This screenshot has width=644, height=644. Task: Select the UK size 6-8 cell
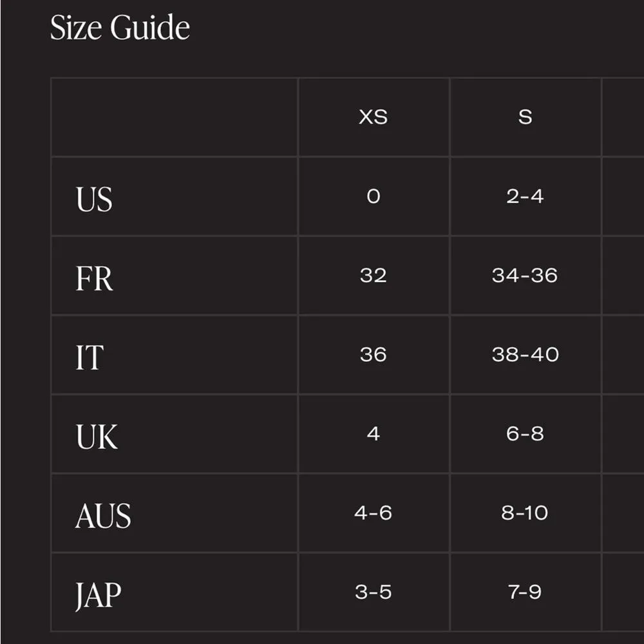point(526,434)
